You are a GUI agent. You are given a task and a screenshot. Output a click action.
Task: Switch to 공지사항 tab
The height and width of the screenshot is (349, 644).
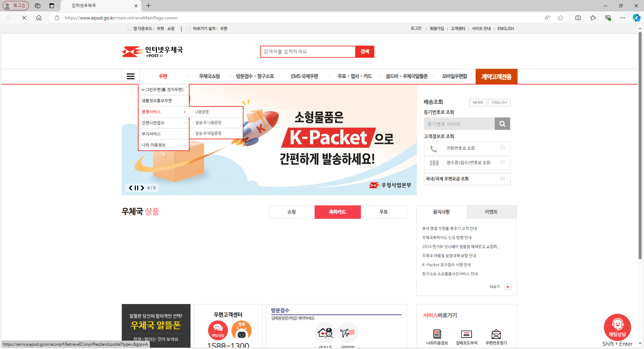(441, 212)
